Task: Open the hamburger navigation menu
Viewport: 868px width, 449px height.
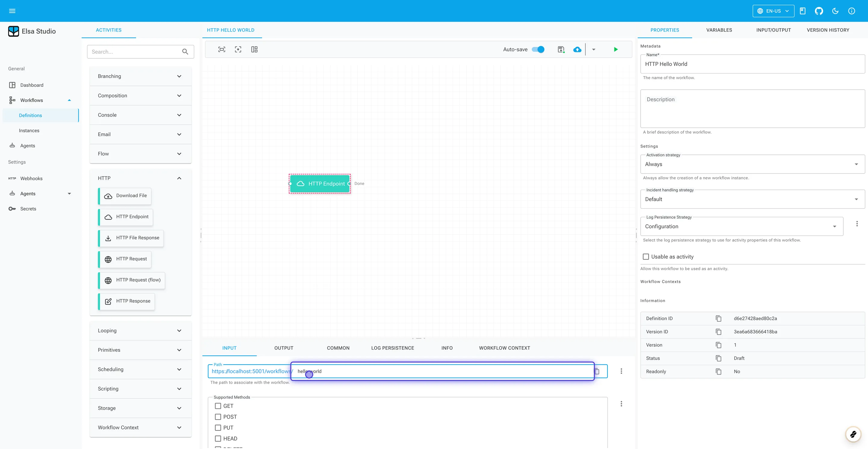Action: tap(12, 11)
